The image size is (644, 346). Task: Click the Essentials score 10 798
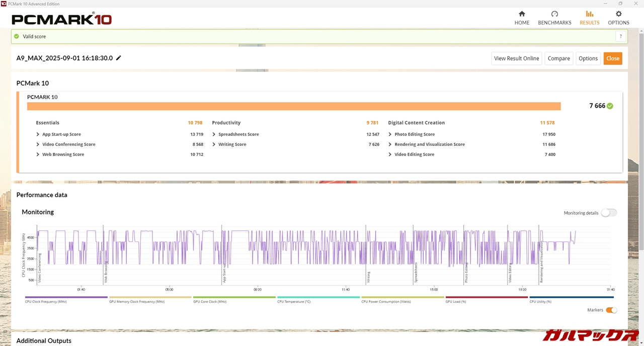pos(195,123)
